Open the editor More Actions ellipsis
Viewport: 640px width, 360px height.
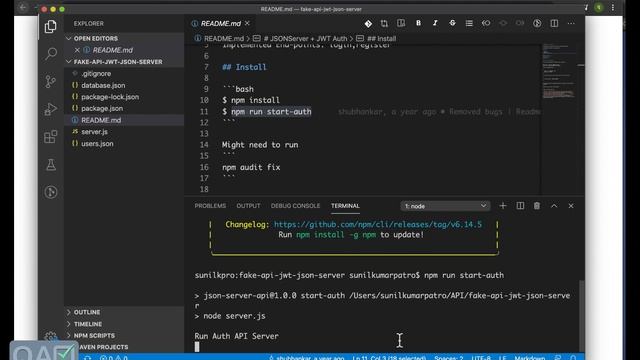pyautogui.click(x=571, y=23)
